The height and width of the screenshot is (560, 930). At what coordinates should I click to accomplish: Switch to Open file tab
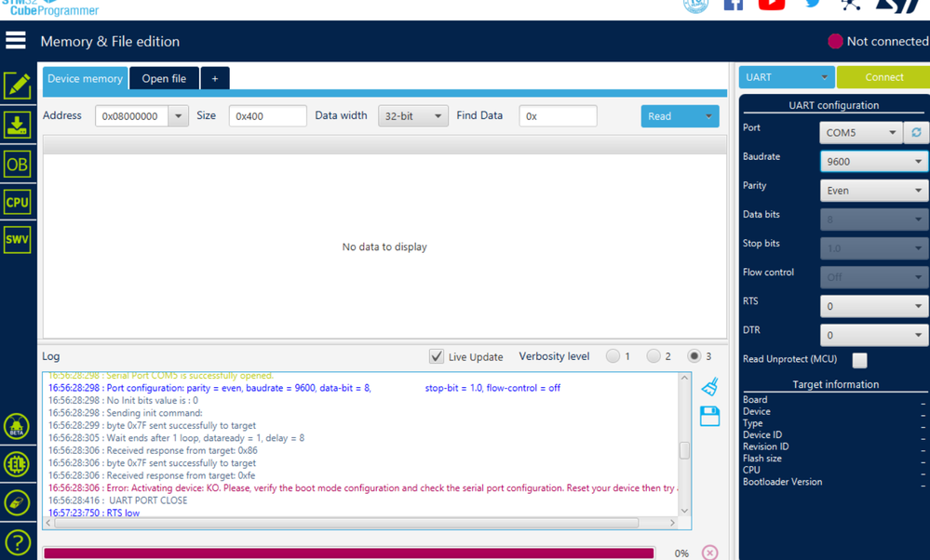click(164, 78)
